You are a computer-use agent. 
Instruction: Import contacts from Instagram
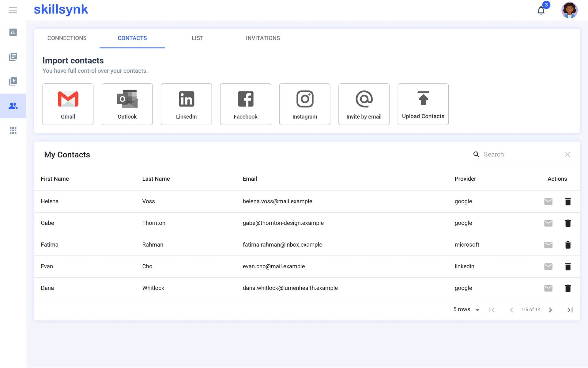pyautogui.click(x=305, y=104)
